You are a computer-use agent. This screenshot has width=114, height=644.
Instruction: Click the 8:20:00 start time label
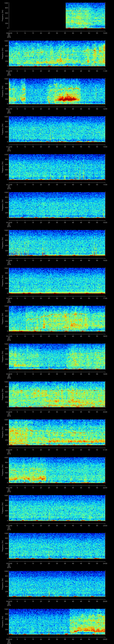pyautogui.click(x=9, y=450)
